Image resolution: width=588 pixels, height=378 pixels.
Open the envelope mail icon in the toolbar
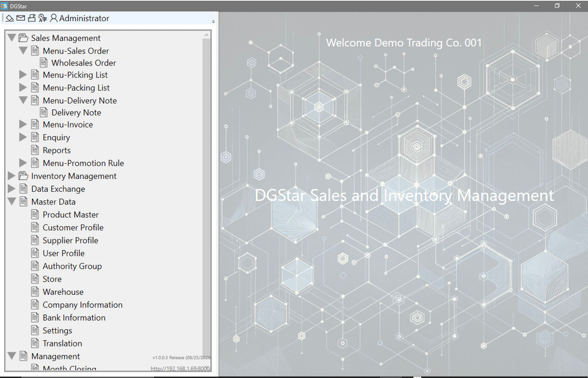21,18
